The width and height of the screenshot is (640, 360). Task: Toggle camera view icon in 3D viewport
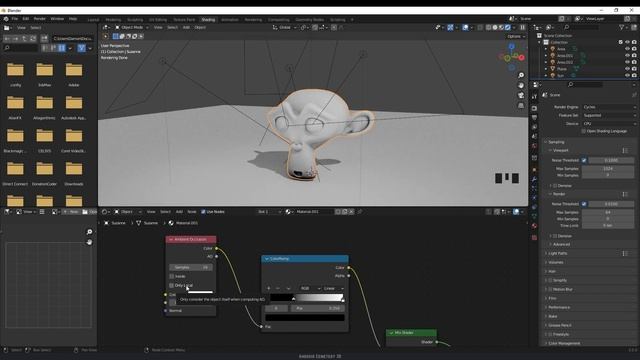click(x=521, y=95)
